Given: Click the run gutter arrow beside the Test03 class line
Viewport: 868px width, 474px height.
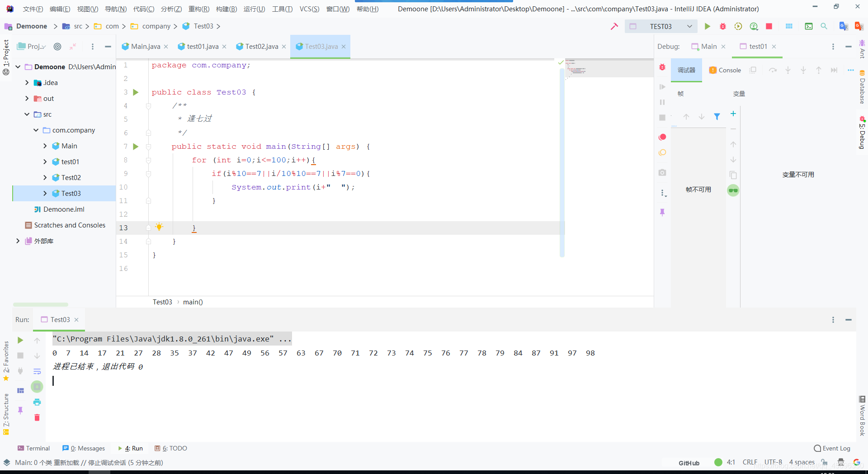Looking at the screenshot, I should click(x=136, y=92).
